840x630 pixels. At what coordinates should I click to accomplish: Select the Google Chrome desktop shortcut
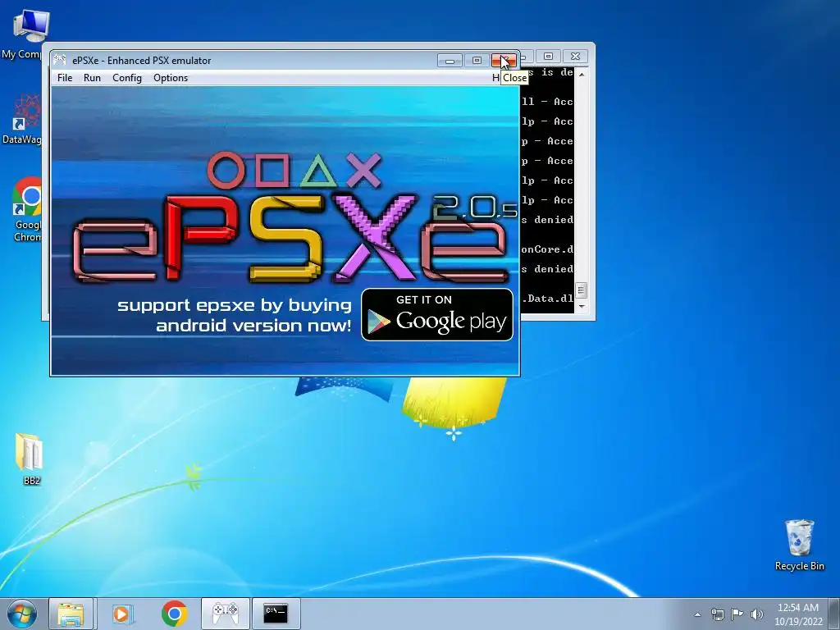point(27,209)
